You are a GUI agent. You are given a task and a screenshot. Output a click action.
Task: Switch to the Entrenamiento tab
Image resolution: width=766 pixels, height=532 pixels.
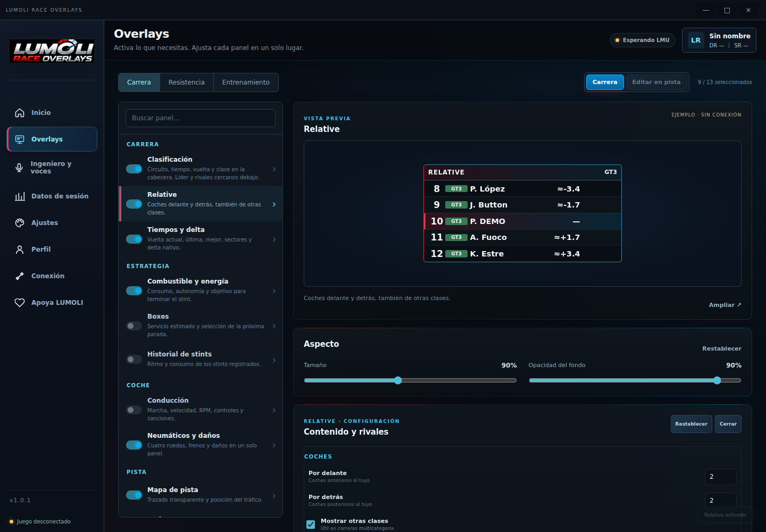pos(246,82)
